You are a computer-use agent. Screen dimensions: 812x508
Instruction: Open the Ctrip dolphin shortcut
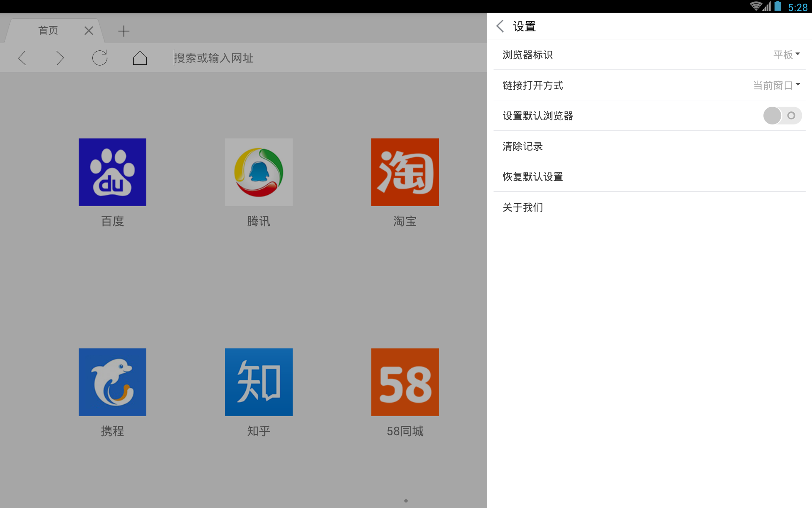pos(112,382)
